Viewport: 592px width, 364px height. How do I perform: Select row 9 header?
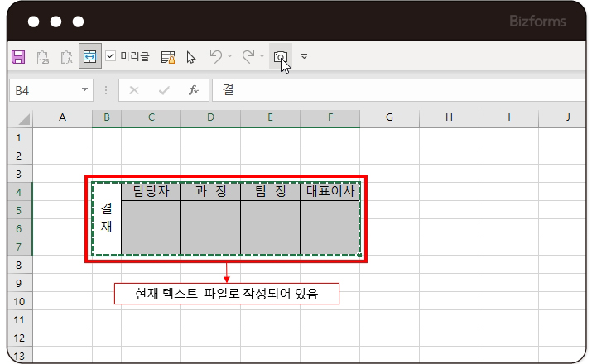click(x=19, y=283)
